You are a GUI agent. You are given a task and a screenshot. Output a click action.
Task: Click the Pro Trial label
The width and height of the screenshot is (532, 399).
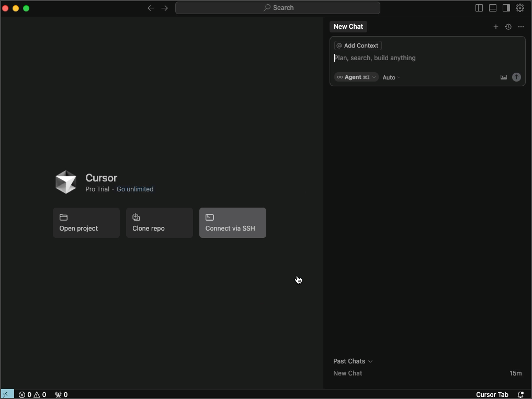tap(97, 189)
